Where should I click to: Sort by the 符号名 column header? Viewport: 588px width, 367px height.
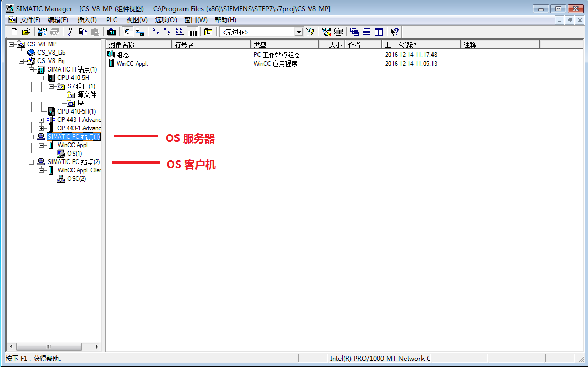(211, 45)
